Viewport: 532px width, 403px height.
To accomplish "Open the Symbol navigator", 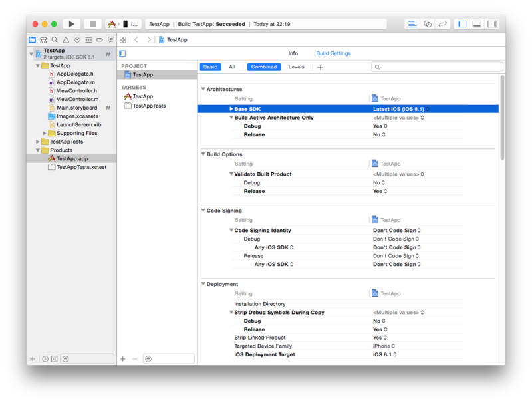I will (x=43, y=40).
